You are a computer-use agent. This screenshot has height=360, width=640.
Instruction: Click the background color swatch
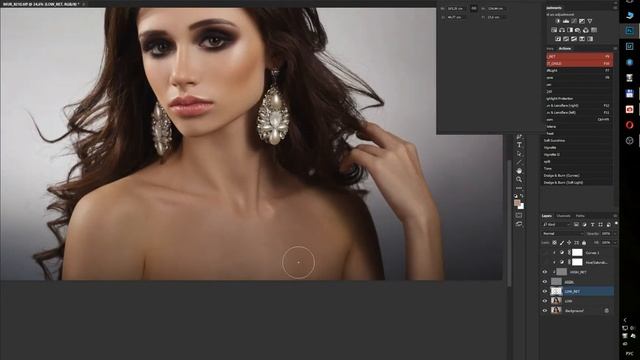[522, 207]
